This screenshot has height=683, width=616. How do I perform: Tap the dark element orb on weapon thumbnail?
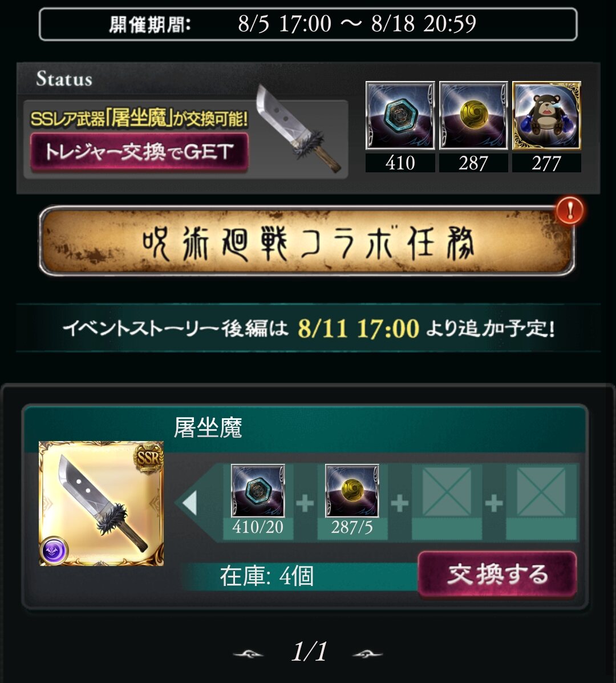pos(54,550)
